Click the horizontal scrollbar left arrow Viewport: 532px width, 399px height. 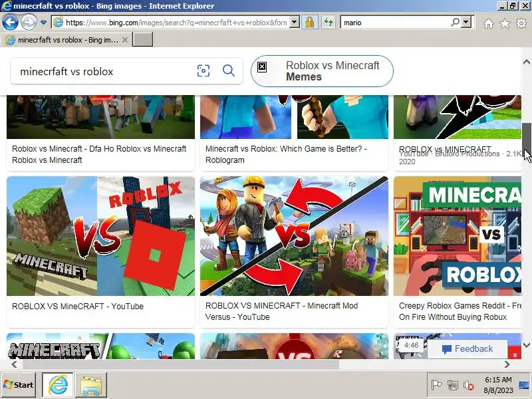tap(14, 364)
